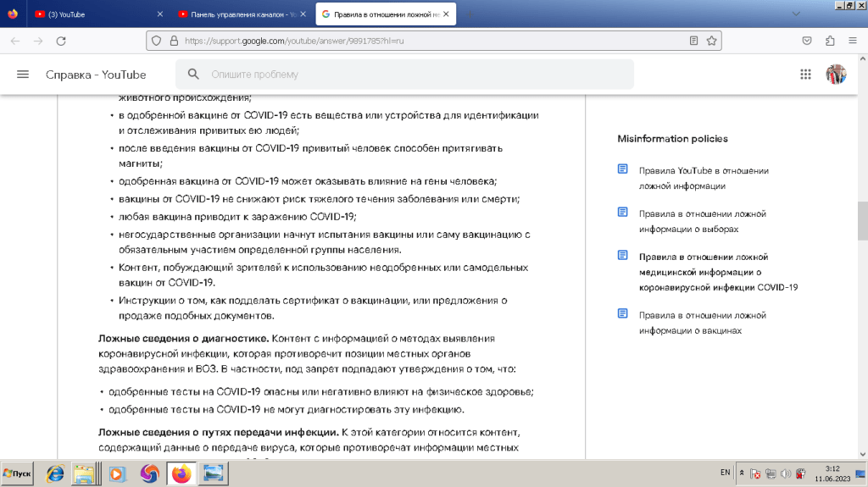Screen dimensions: 868x487
Task: Bookmark this page with the star icon
Action: (712, 41)
